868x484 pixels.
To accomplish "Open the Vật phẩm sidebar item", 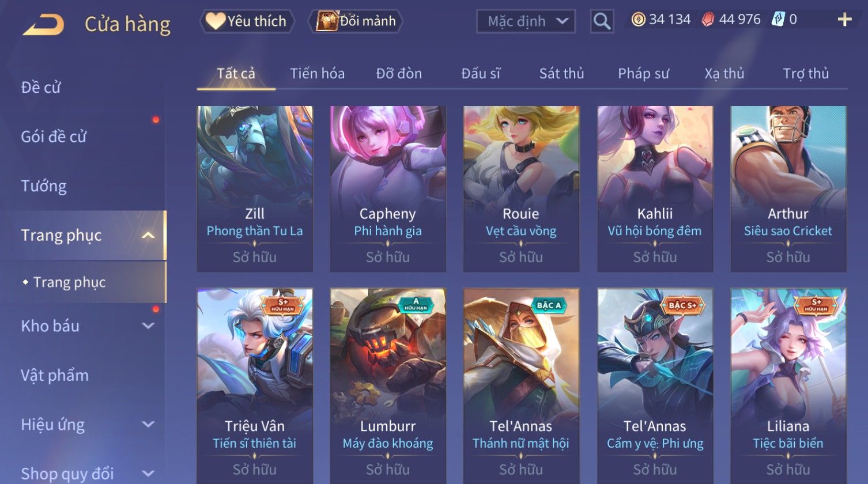I will [x=55, y=375].
